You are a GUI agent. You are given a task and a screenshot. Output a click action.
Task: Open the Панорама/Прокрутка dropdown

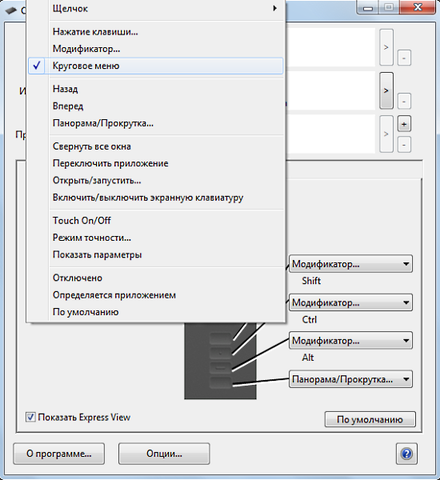(x=351, y=379)
